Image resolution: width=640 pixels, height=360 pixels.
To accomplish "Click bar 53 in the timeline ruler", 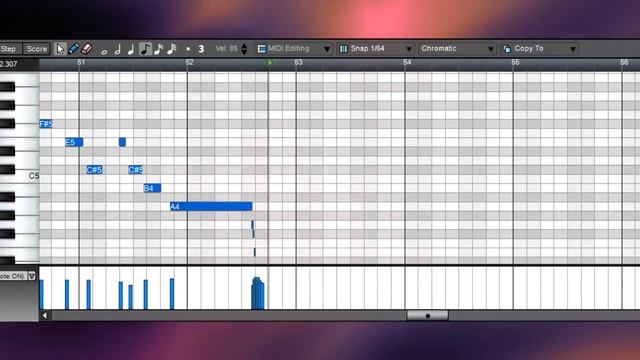I will click(x=298, y=62).
